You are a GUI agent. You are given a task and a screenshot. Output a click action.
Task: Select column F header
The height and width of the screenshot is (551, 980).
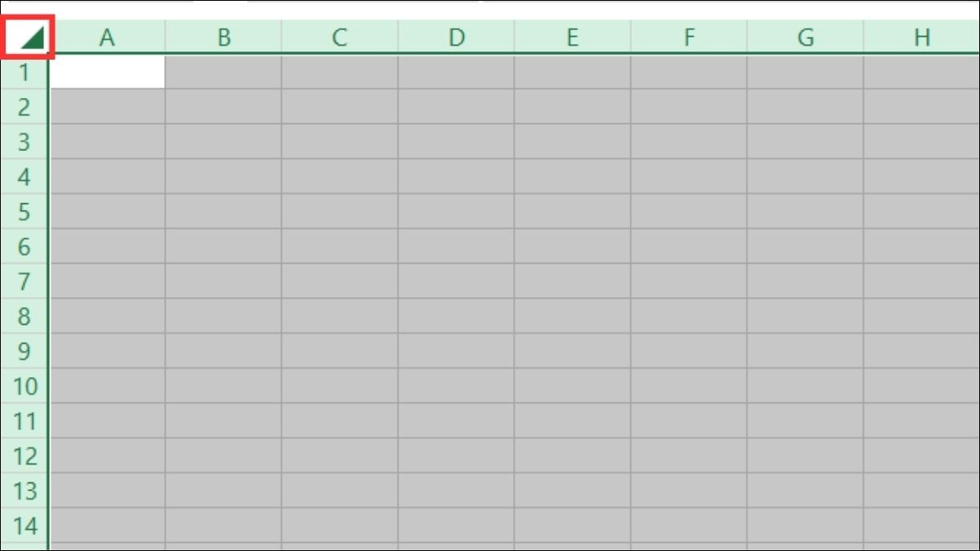coord(689,37)
